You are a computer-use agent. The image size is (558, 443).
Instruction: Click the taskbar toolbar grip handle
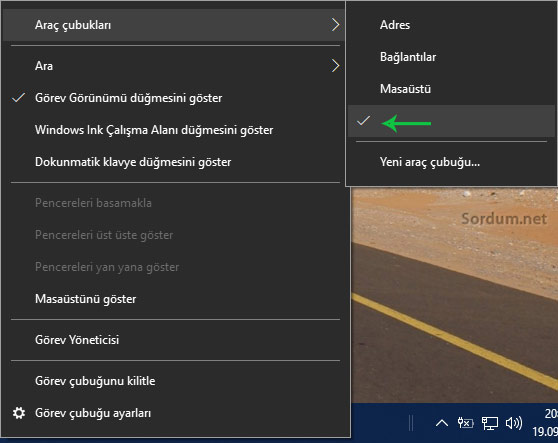coord(411,423)
